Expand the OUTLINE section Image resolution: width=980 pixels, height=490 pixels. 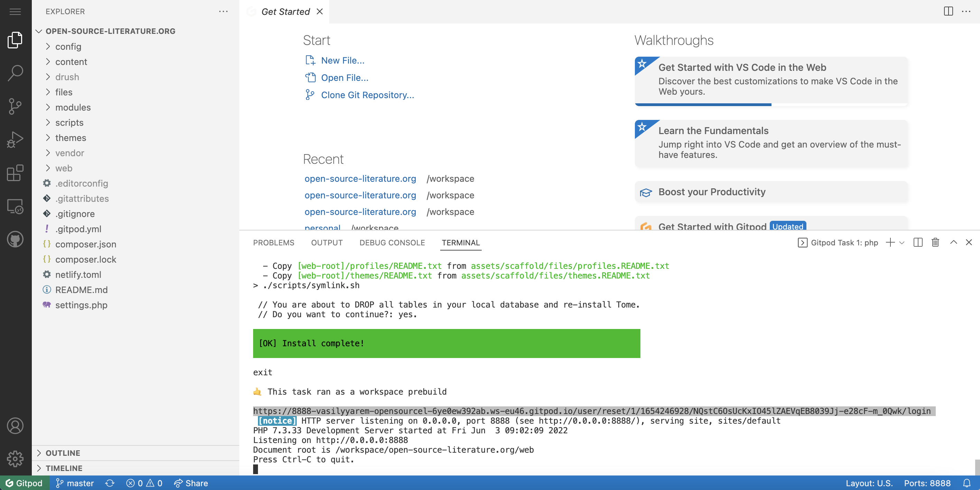pos(136,453)
